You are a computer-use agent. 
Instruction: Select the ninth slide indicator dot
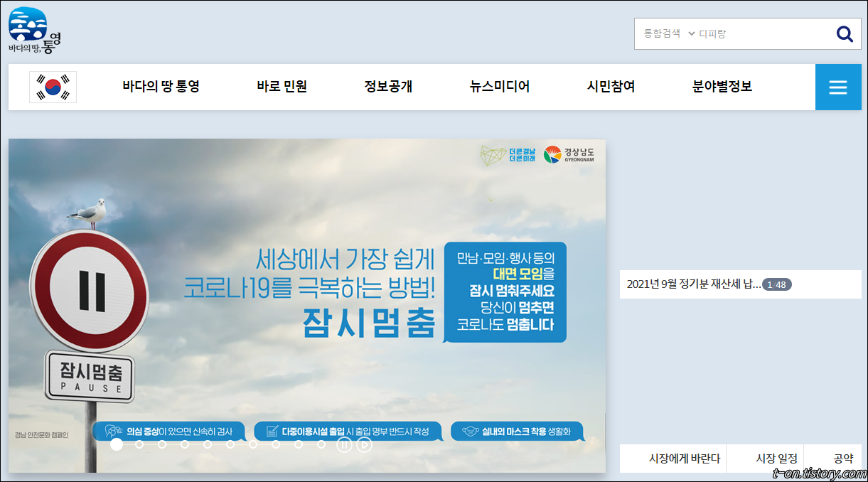[299, 444]
